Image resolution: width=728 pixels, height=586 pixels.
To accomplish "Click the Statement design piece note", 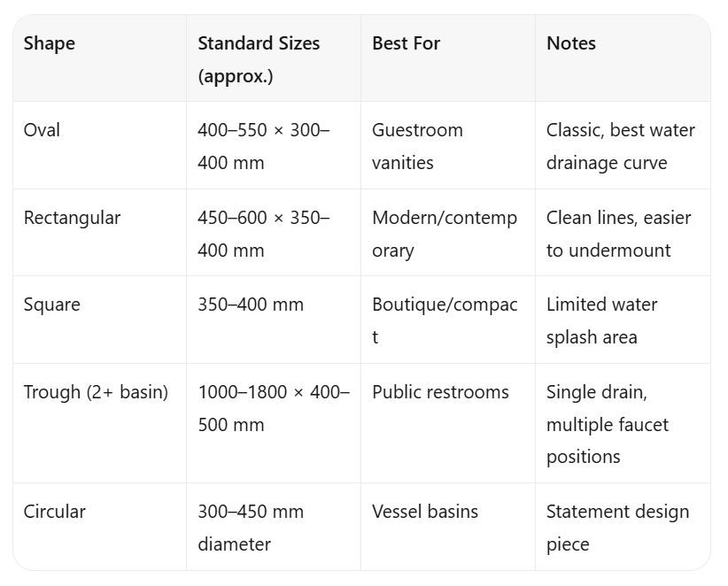I will (617, 528).
